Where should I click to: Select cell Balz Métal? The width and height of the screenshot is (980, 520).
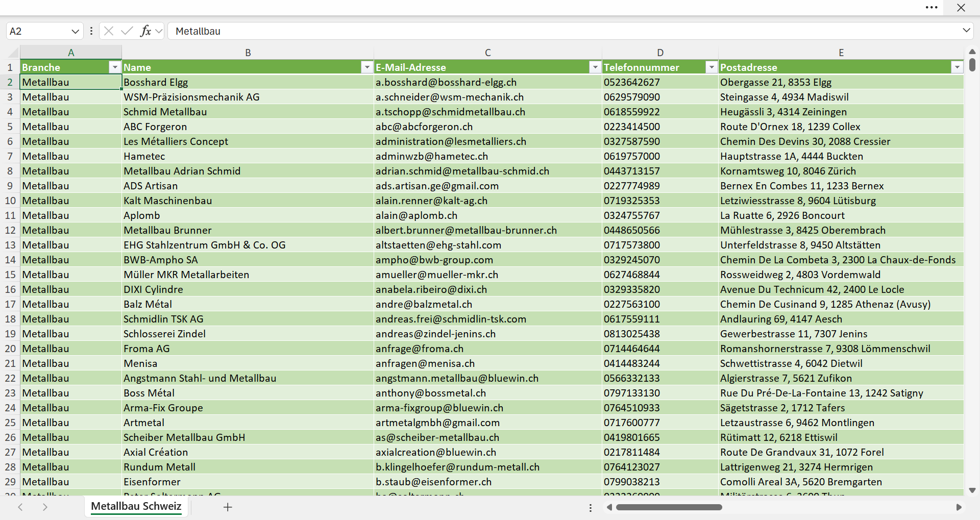248,304
